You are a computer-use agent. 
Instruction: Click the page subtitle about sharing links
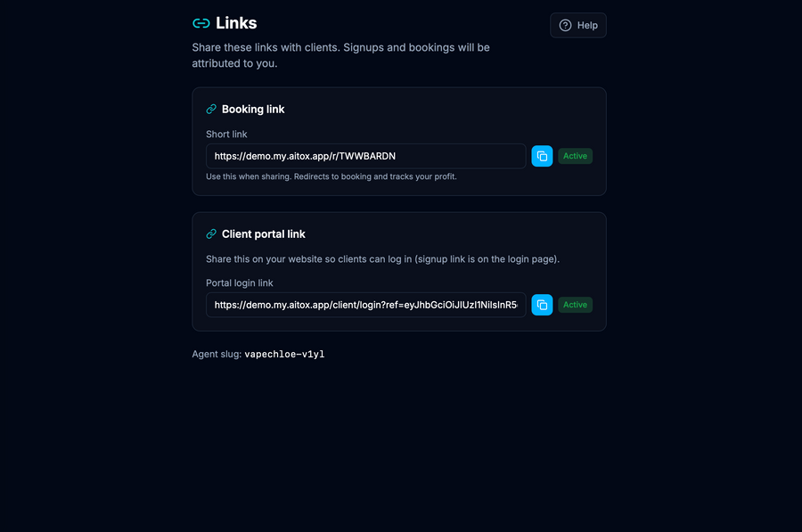(340, 55)
